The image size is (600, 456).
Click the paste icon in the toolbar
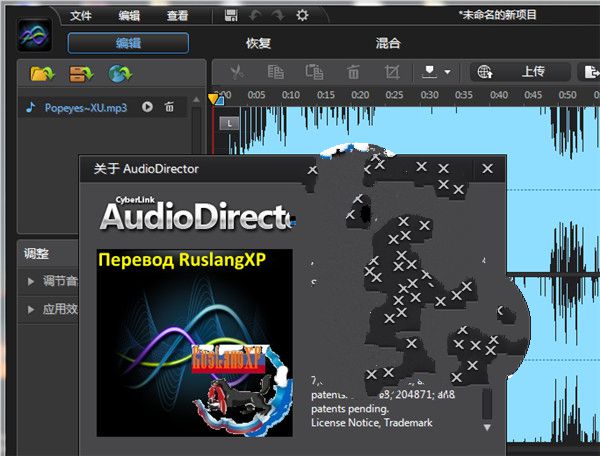[315, 72]
